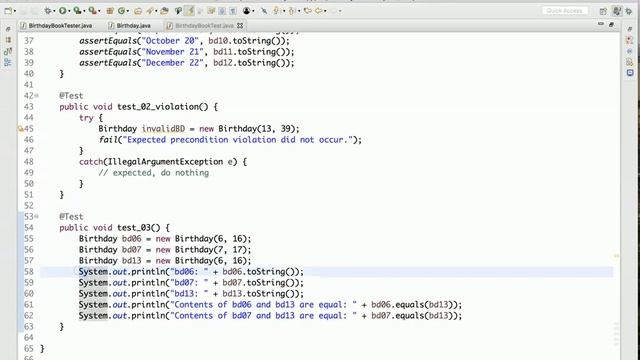
Task: Click the External Tools run icon
Action: click(x=92, y=11)
